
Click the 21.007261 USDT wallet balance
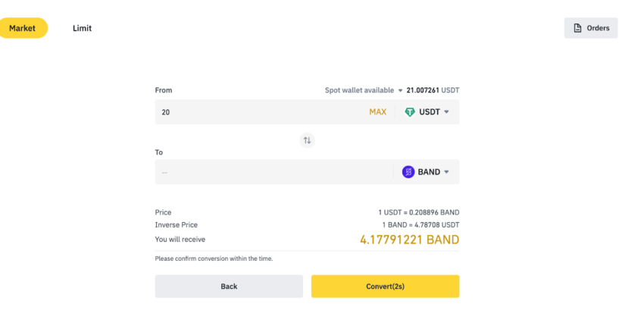[433, 90]
